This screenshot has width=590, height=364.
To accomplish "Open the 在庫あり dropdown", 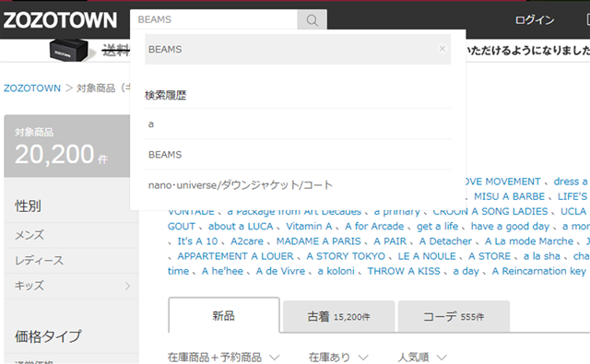I will (x=338, y=357).
